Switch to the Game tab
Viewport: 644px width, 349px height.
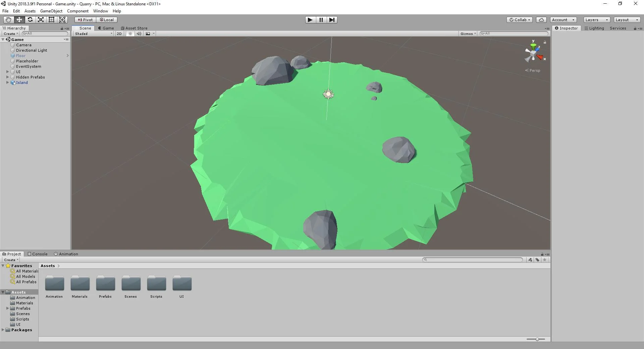point(106,28)
